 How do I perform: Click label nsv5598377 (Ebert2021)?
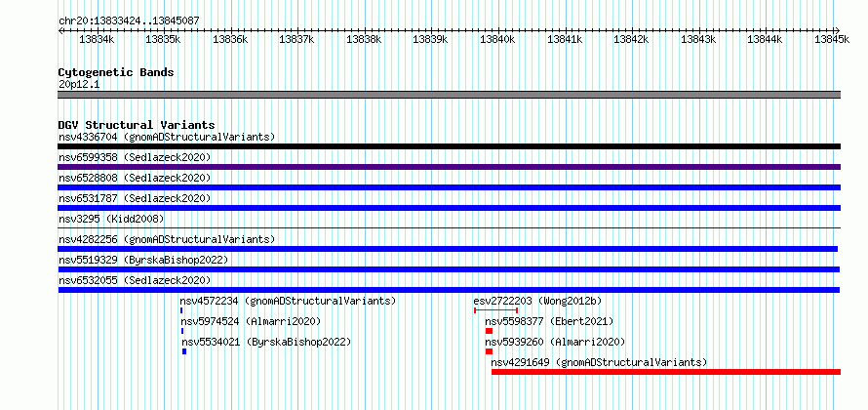550,321
